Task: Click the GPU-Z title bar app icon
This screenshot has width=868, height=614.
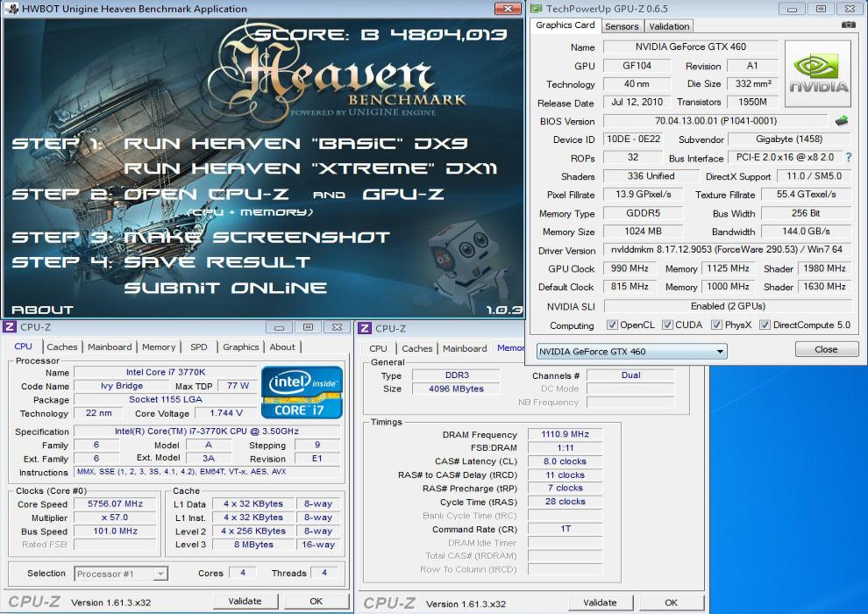Action: click(x=537, y=8)
